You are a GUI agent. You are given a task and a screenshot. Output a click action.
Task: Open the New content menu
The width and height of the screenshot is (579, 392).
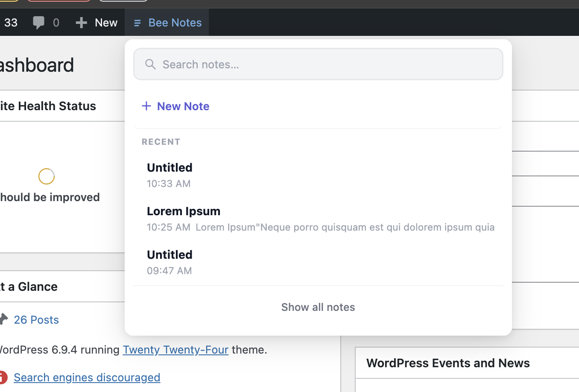[96, 23]
